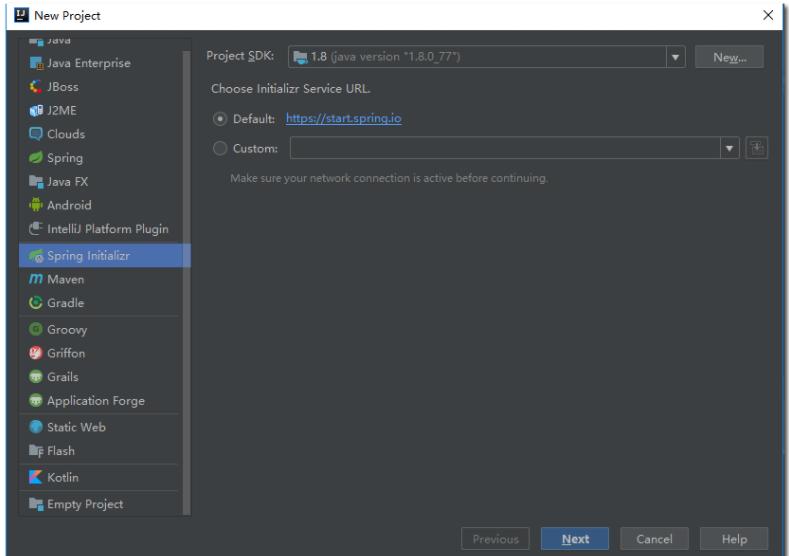789x556 pixels.
Task: Select Clouds in the project list
Action: tap(104, 134)
